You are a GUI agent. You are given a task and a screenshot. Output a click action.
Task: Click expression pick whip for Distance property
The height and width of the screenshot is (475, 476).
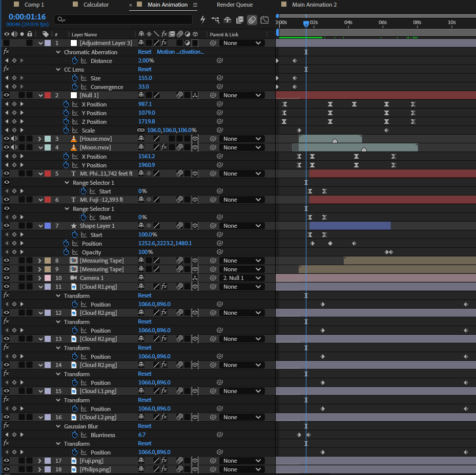click(x=220, y=61)
